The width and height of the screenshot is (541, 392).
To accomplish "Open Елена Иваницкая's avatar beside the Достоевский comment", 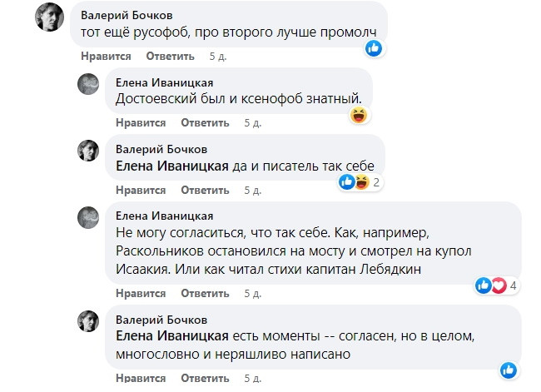I will click(89, 84).
